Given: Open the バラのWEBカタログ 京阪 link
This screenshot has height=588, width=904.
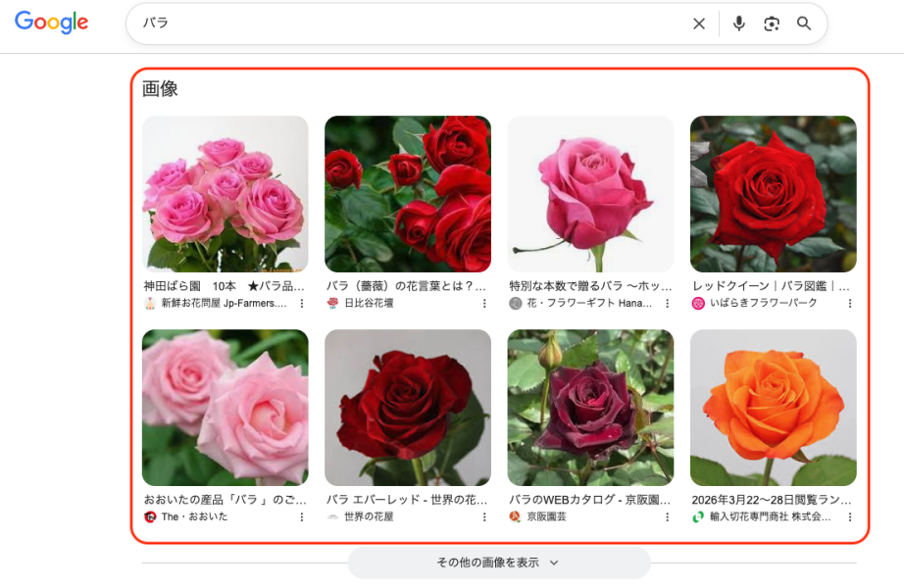Looking at the screenshot, I should 589,499.
